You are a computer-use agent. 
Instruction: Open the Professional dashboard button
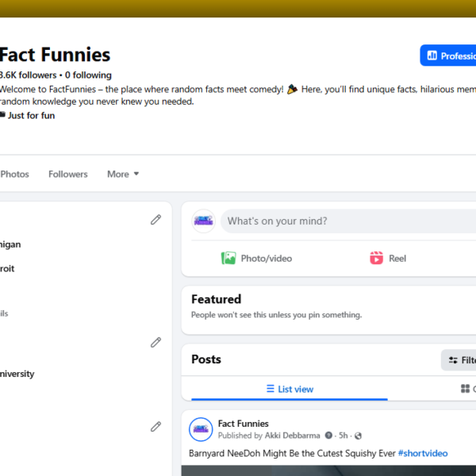448,56
